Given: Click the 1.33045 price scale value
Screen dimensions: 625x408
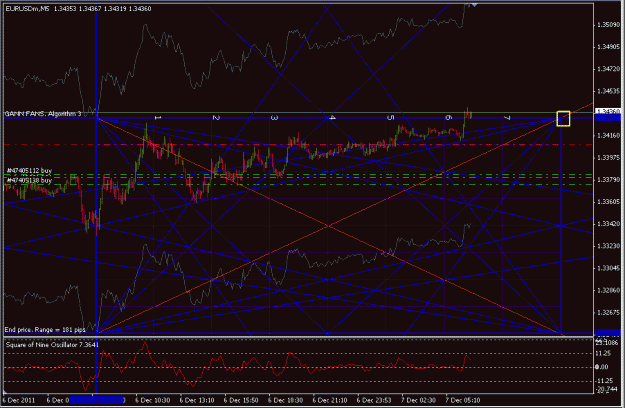Looking at the screenshot, I should point(609,269).
